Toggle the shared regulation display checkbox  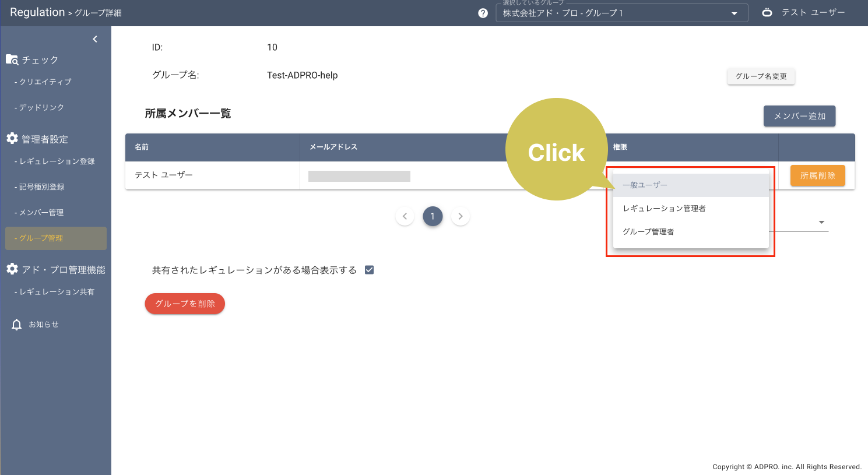(x=369, y=270)
